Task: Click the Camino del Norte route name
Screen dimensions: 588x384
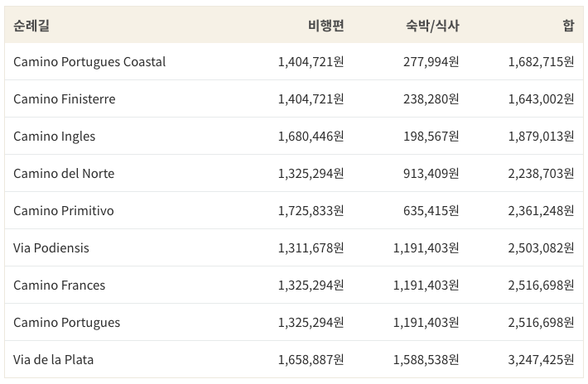Action: point(64,174)
